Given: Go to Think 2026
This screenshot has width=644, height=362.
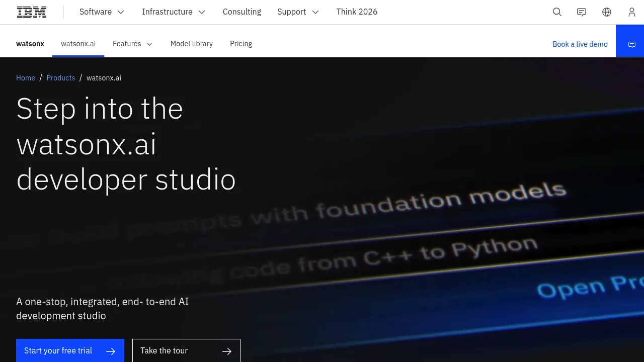Looking at the screenshot, I should point(357,12).
